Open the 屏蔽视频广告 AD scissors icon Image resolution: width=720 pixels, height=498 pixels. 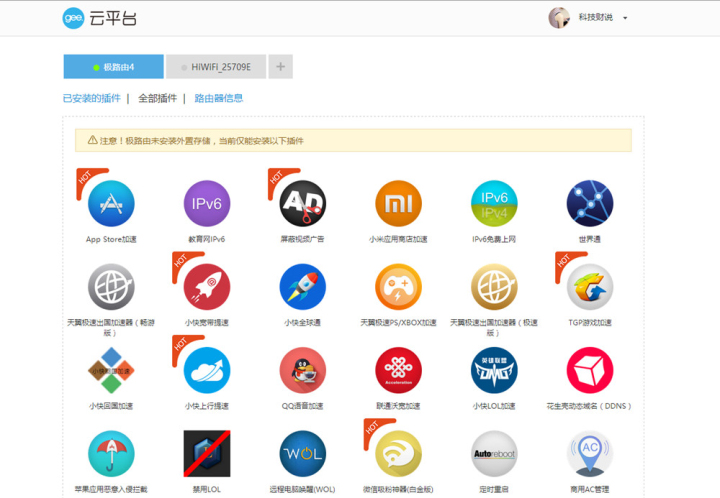coord(303,203)
